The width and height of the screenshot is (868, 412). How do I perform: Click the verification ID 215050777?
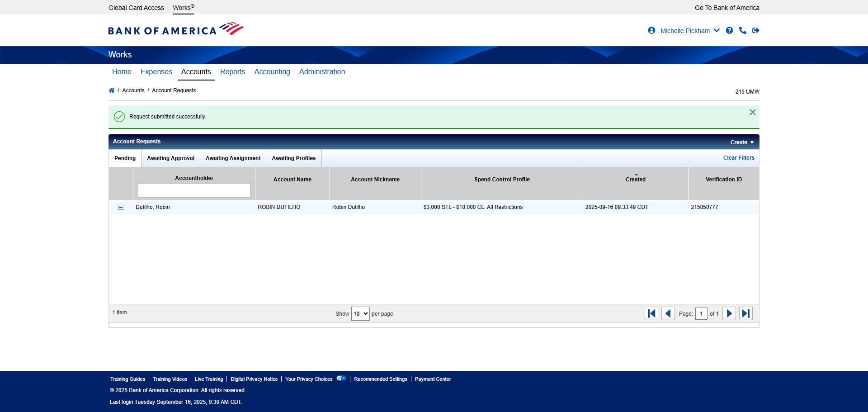tap(704, 207)
